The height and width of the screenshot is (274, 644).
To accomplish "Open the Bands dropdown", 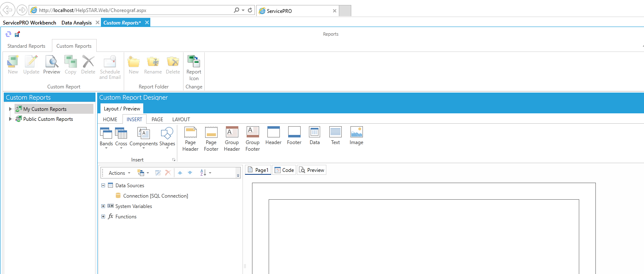I will pyautogui.click(x=106, y=139).
